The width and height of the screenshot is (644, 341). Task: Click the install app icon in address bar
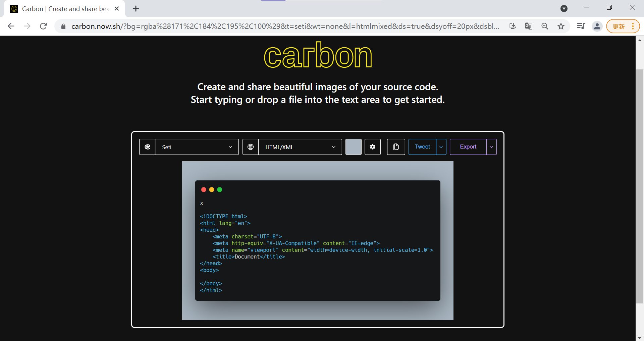(x=513, y=26)
